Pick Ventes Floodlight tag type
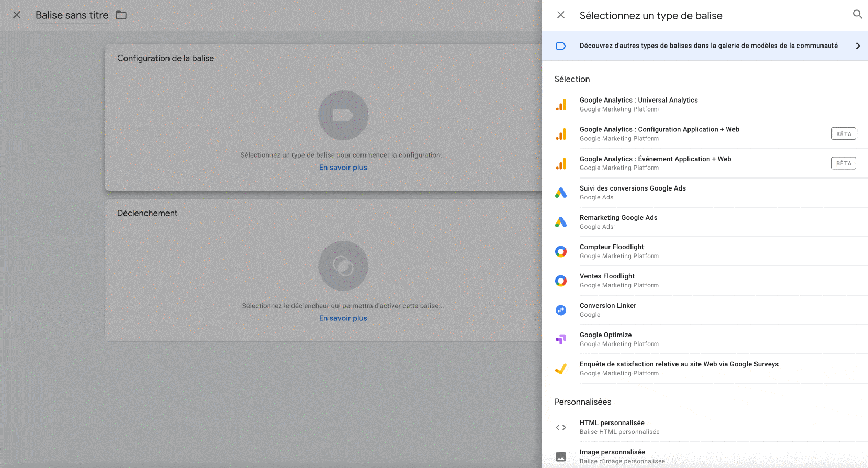Image resolution: width=868 pixels, height=468 pixels. tap(705, 281)
